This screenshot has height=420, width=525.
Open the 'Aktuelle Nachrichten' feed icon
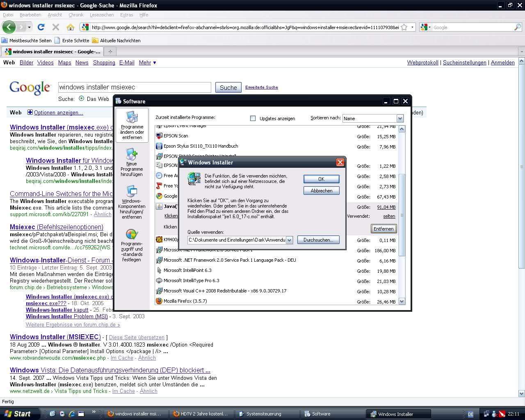pyautogui.click(x=95, y=40)
